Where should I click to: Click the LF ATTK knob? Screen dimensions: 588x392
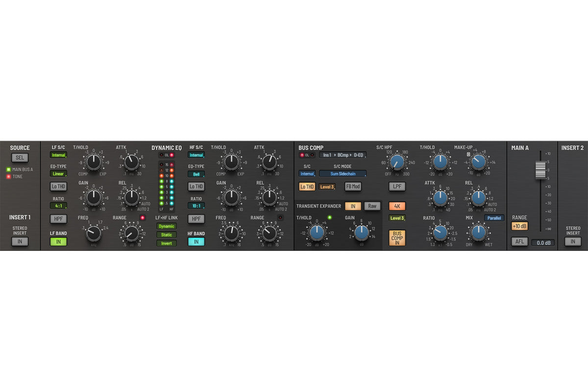coord(131,162)
